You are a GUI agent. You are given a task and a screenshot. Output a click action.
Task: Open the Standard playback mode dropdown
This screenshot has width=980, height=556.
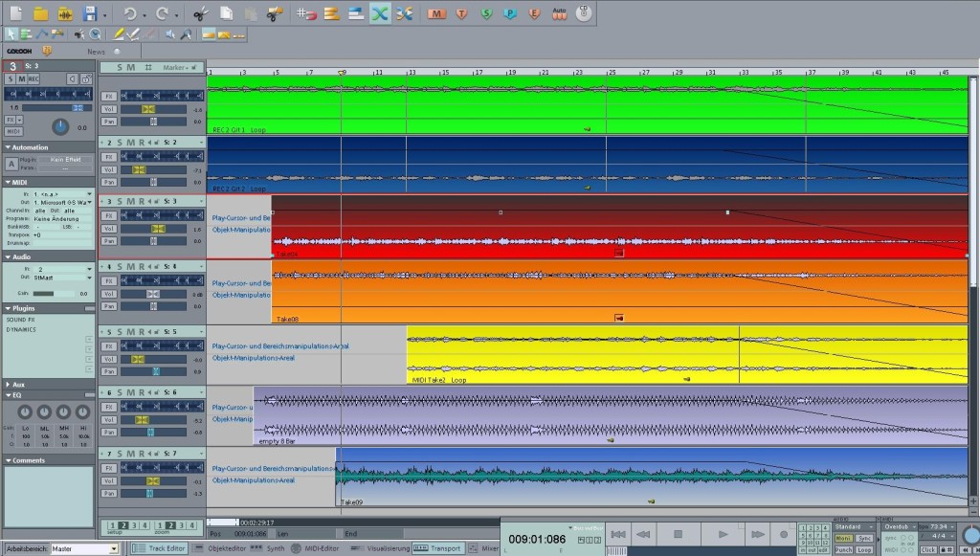(854, 527)
